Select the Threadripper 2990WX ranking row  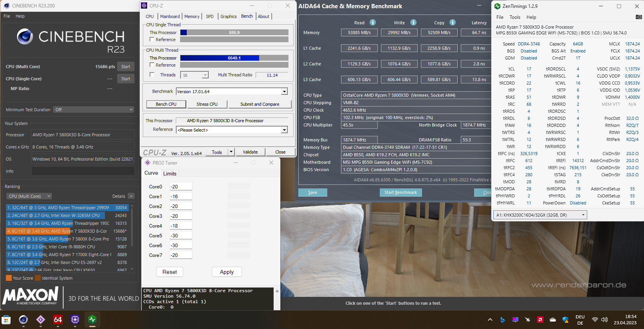pos(67,208)
